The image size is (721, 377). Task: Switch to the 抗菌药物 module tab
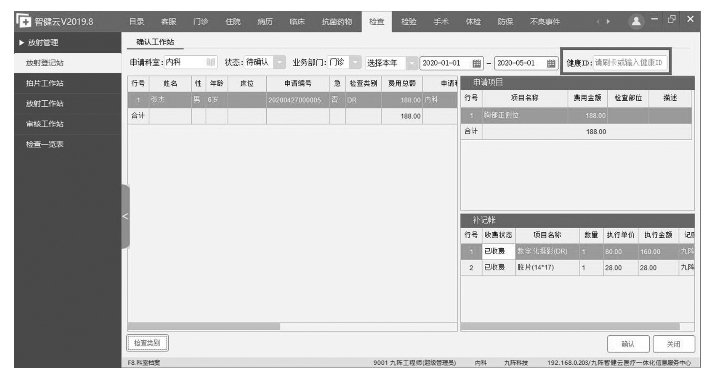337,22
